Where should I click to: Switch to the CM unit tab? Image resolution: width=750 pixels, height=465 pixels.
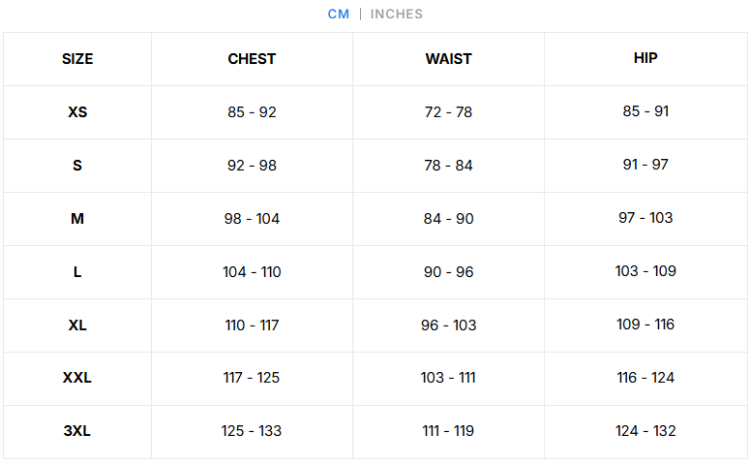coord(339,14)
